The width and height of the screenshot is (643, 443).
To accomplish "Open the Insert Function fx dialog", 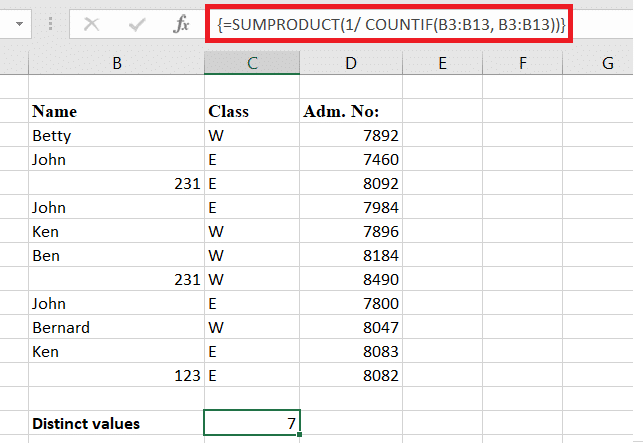I will 181,25.
